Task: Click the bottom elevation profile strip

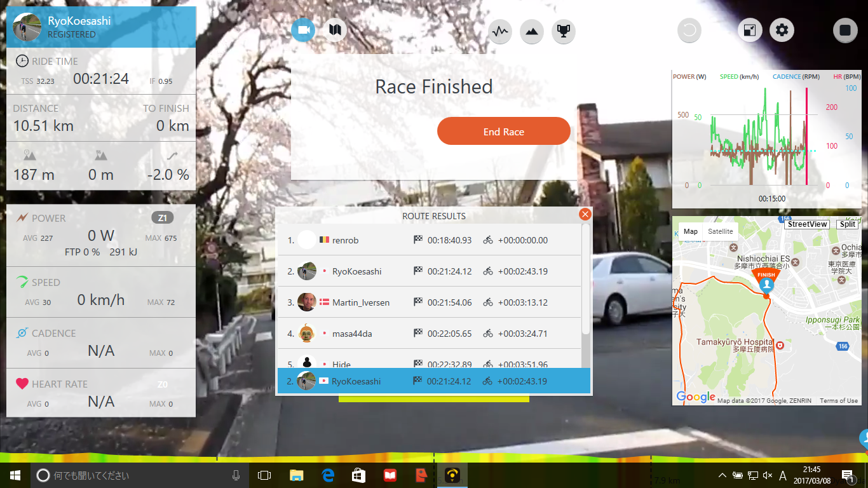Action: pyautogui.click(x=434, y=457)
